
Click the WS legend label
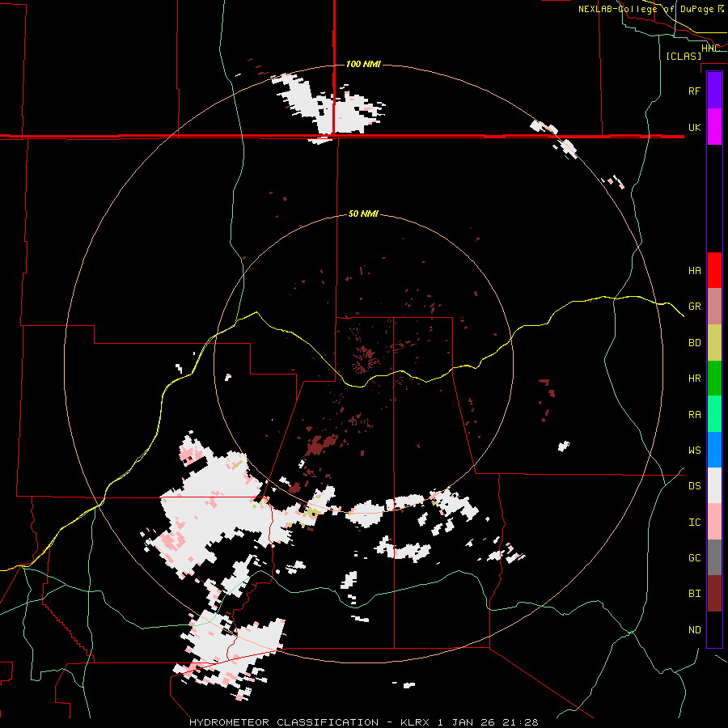tap(694, 451)
